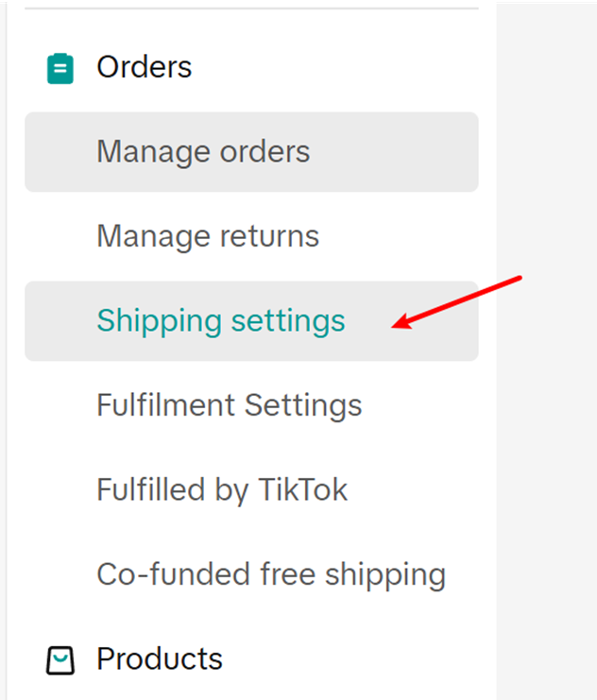Select Shipping settings in sidebar
This screenshot has height=700, width=597.
221,321
